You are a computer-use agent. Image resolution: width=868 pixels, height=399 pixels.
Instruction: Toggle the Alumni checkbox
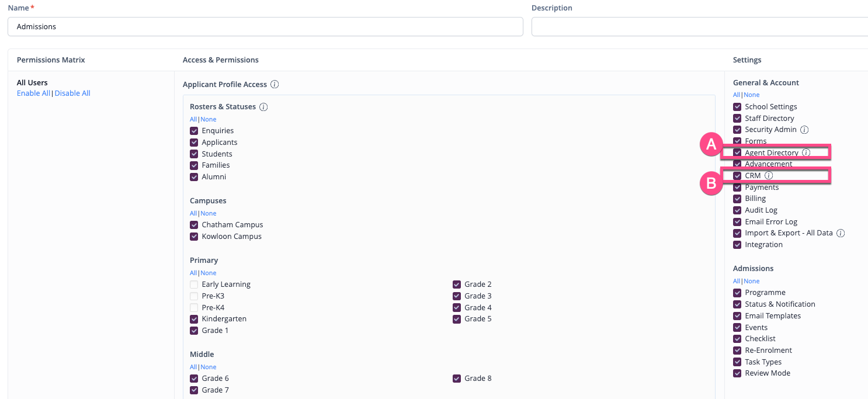[x=194, y=177]
